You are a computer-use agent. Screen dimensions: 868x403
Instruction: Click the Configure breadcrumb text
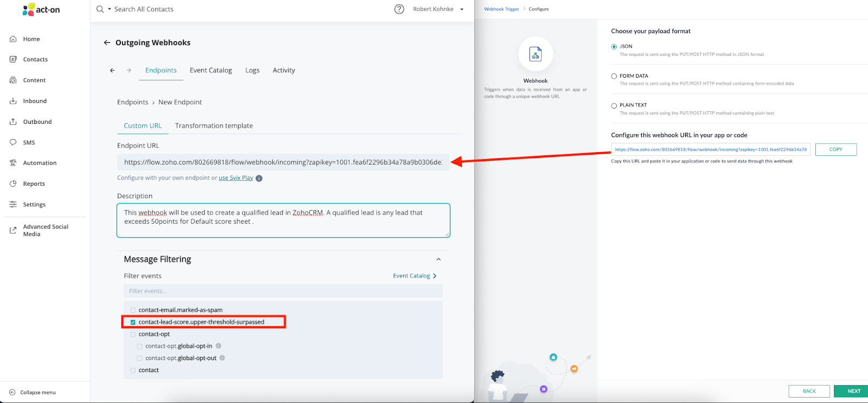tap(539, 9)
